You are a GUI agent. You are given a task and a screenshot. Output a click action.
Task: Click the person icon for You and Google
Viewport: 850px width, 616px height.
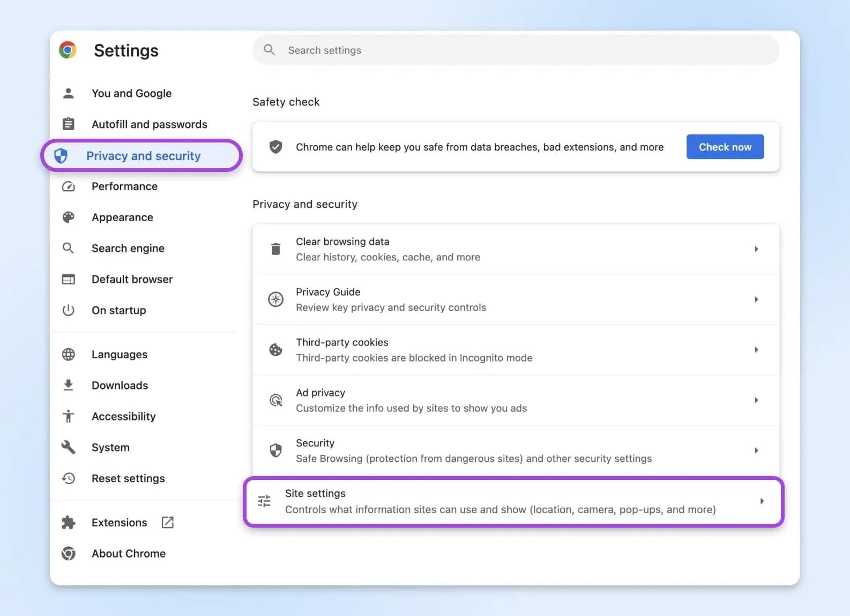pyautogui.click(x=68, y=93)
